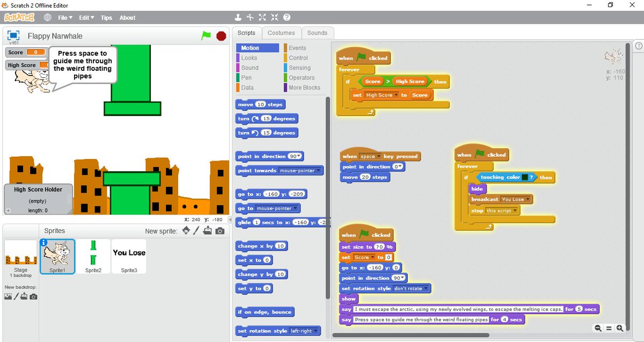Open the Tips menu item
The width and height of the screenshot is (644, 342).
106,18
